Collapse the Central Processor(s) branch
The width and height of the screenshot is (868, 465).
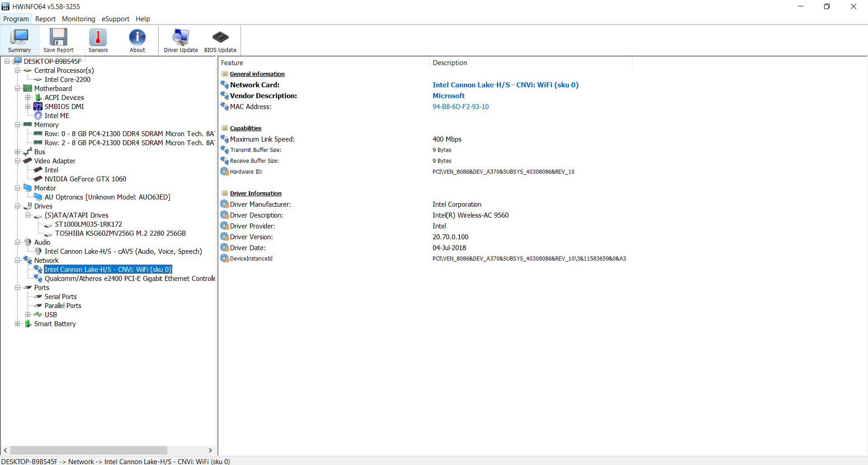pyautogui.click(x=17, y=70)
